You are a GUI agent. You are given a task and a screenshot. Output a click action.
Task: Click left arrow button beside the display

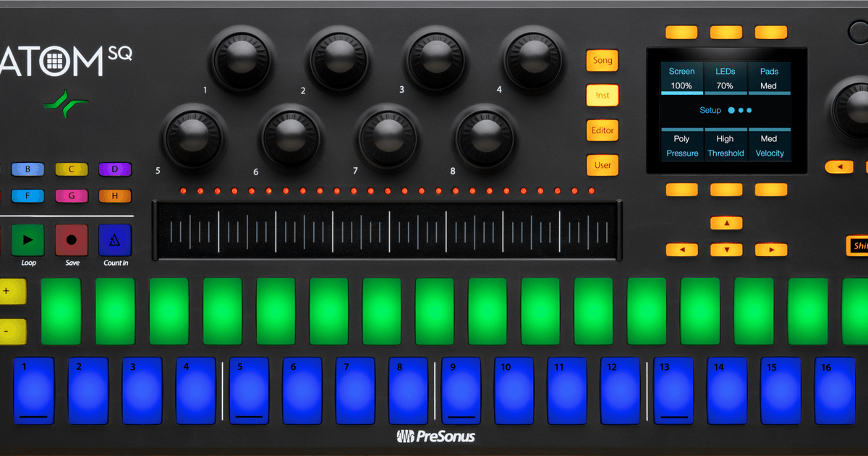(x=841, y=167)
